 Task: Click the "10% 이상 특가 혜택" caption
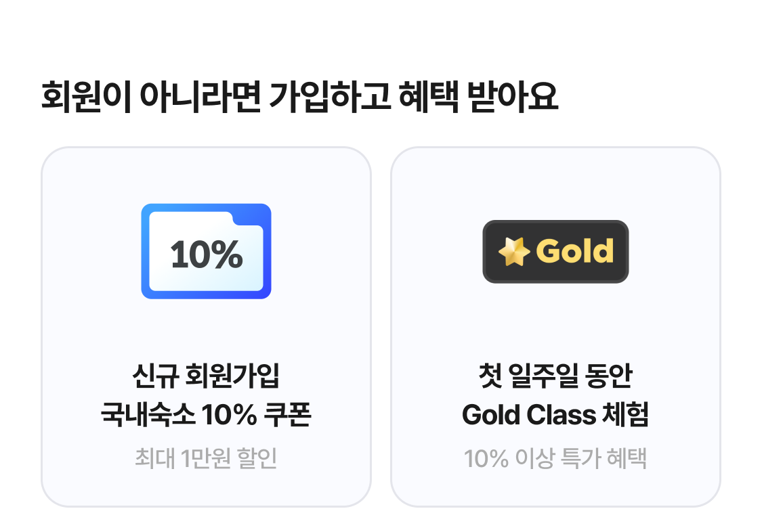coord(555,458)
